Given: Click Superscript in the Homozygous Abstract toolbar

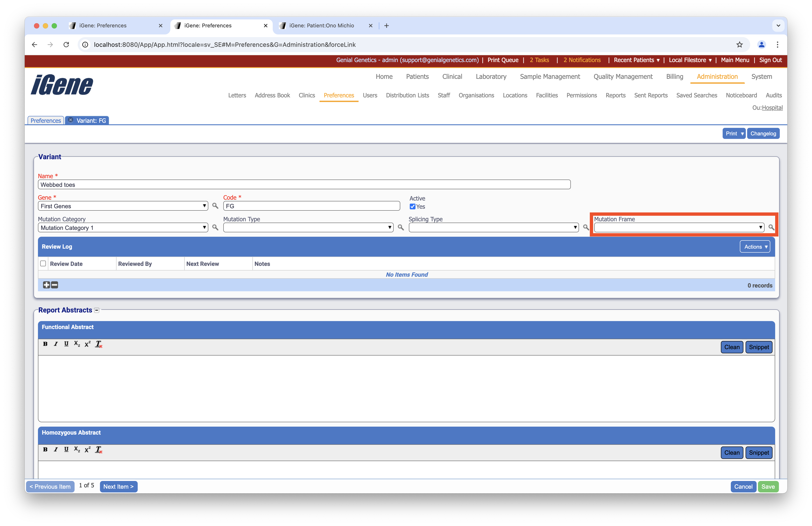Looking at the screenshot, I should pos(88,450).
